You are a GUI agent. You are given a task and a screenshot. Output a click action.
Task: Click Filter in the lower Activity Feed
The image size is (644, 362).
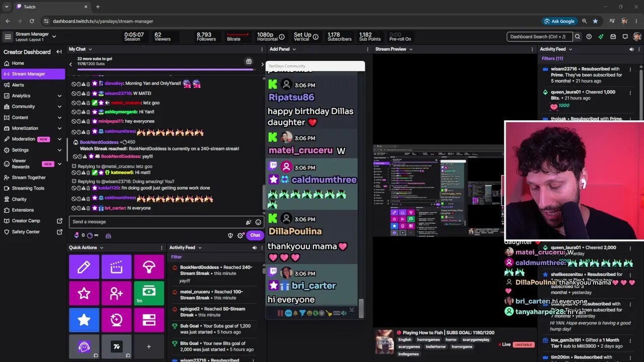click(x=176, y=257)
